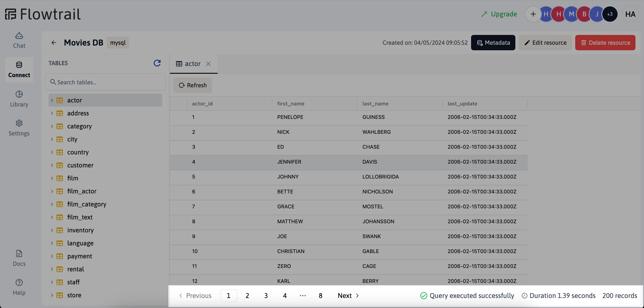
Task: Click the film table icon
Action: coord(59,178)
